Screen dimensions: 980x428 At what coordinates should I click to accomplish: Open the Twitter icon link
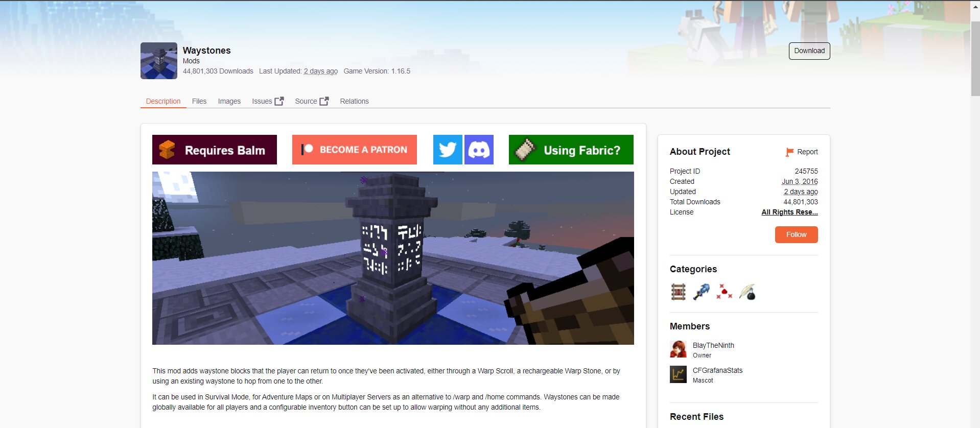click(448, 150)
